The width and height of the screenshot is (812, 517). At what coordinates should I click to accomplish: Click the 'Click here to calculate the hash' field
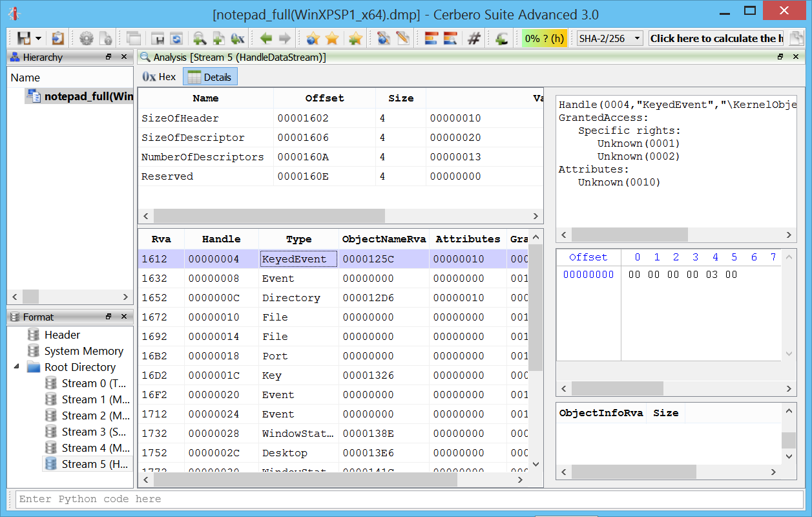point(716,38)
